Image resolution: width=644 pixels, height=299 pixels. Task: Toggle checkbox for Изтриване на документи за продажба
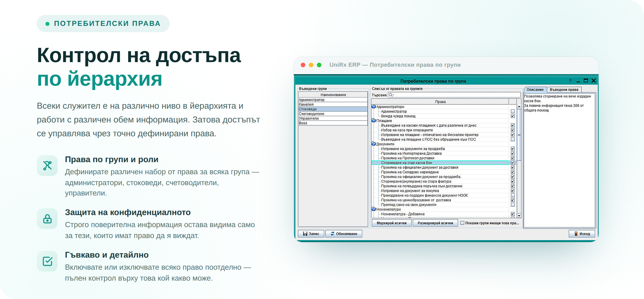pos(513,149)
